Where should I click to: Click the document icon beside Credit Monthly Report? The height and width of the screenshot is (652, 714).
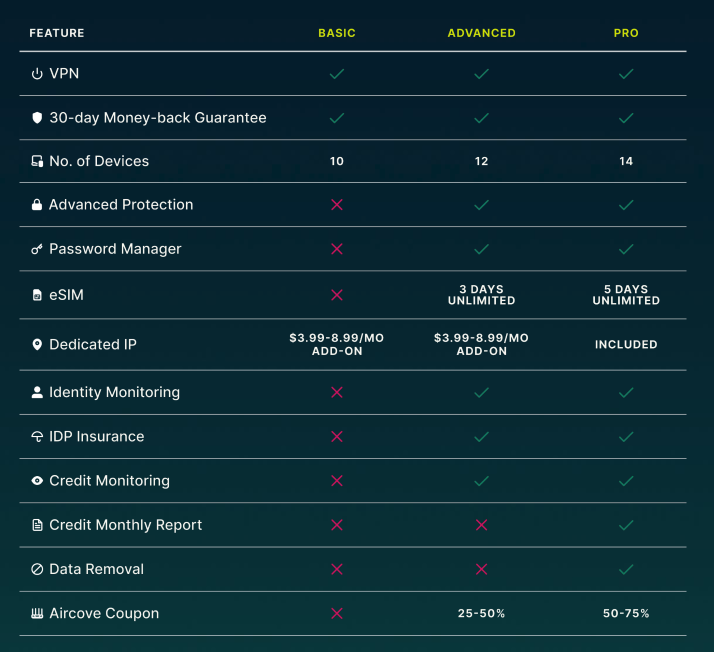37,525
